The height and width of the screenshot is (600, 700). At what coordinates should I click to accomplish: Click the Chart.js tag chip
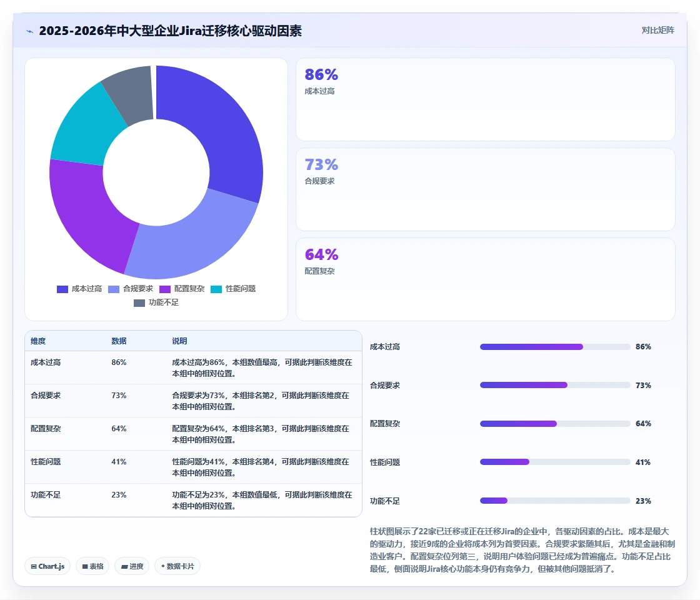pyautogui.click(x=47, y=566)
